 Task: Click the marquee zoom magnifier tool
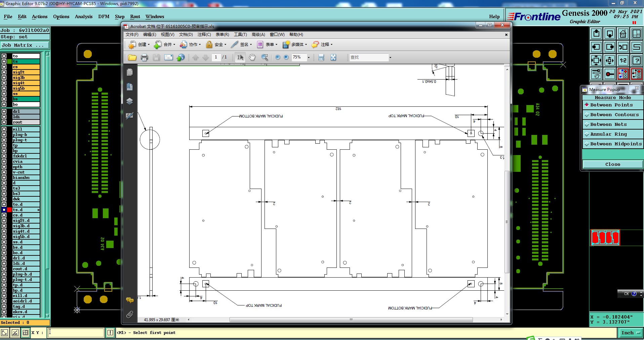point(265,57)
